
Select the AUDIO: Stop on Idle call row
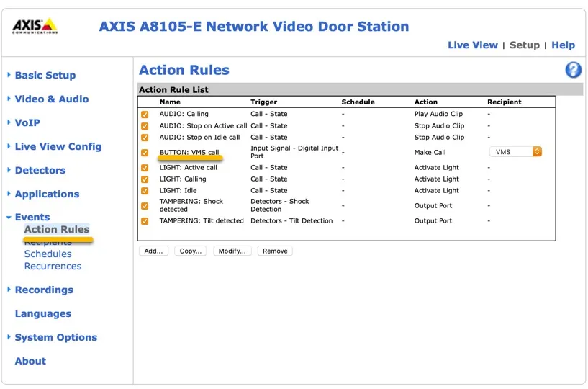[x=346, y=138]
